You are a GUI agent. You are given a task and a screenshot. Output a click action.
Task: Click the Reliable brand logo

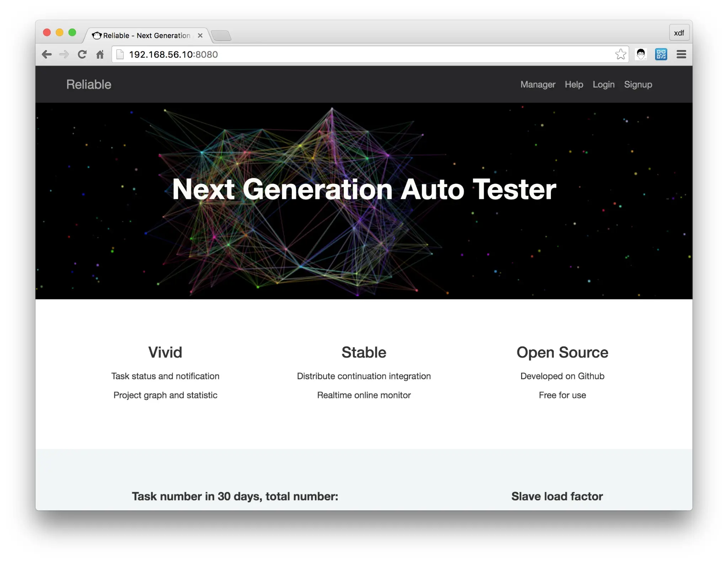89,85
